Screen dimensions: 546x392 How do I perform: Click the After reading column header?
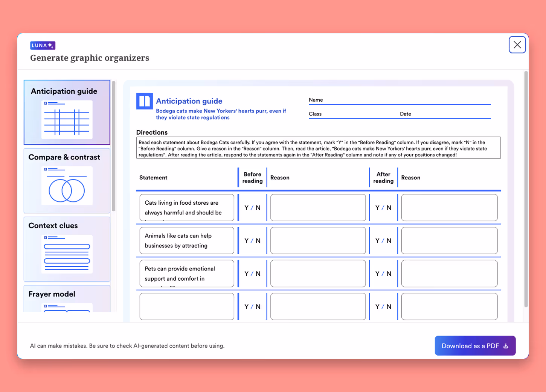pos(383,178)
